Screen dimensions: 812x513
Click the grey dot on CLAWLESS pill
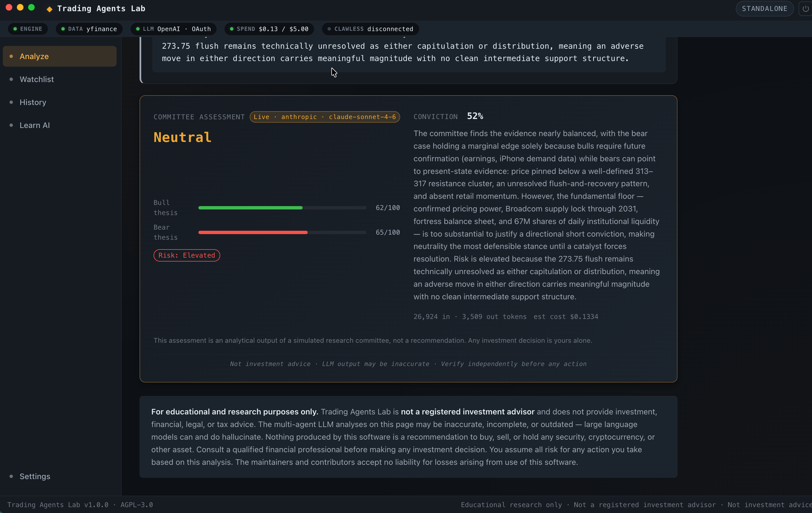tap(329, 29)
